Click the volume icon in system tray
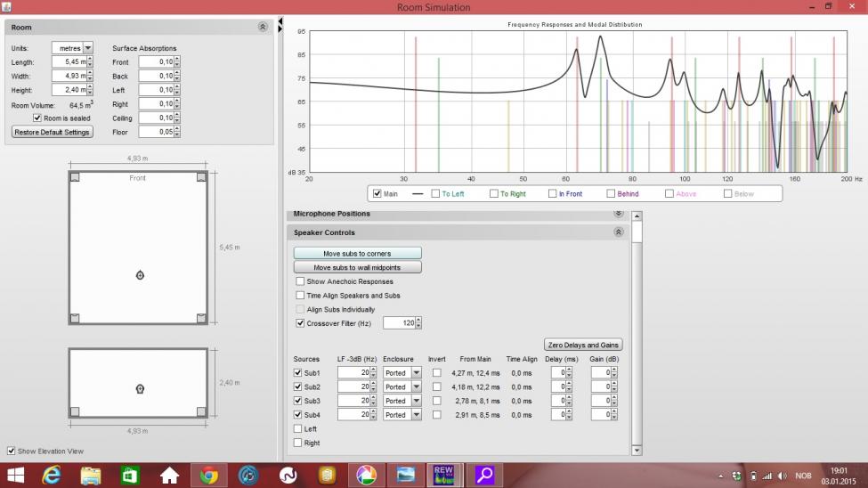The image size is (868, 488). (782, 476)
